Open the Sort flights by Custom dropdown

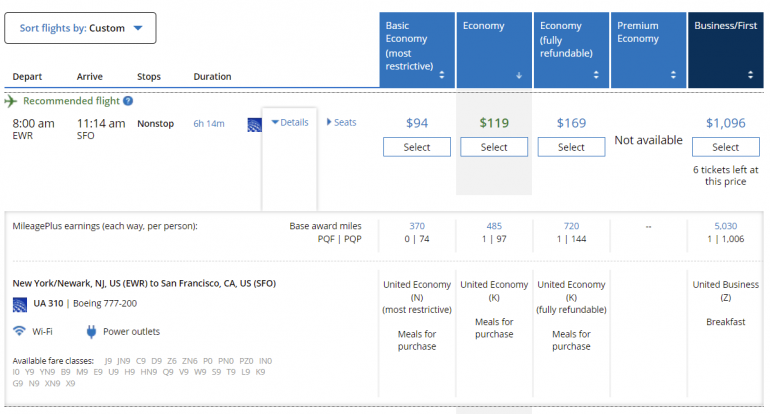[80, 28]
